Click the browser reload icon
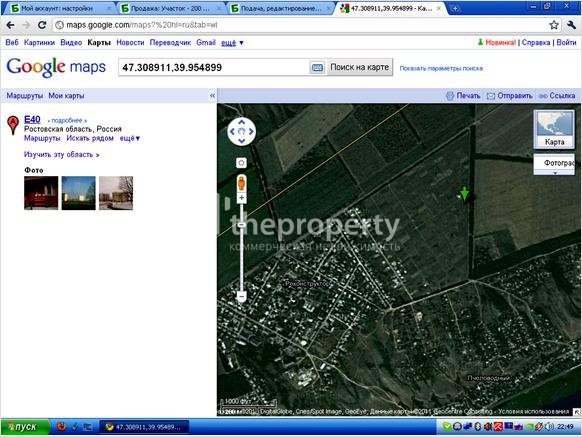The height and width of the screenshot is (437, 582). pos(42,25)
